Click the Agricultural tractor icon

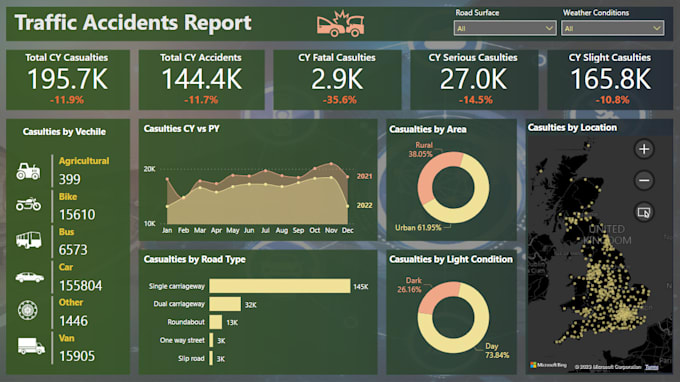(28, 171)
